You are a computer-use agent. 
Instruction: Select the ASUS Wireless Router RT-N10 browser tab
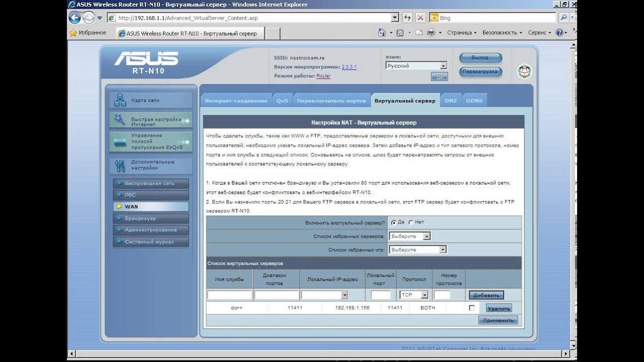pos(189,34)
